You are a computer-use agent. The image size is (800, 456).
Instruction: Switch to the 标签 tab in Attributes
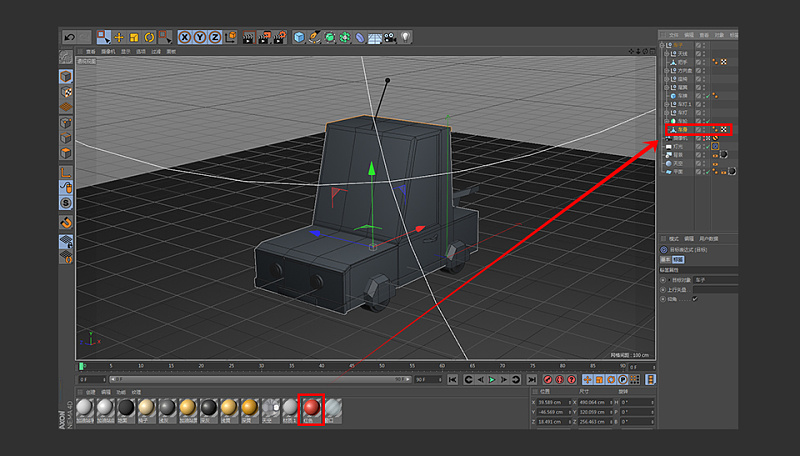(x=678, y=260)
